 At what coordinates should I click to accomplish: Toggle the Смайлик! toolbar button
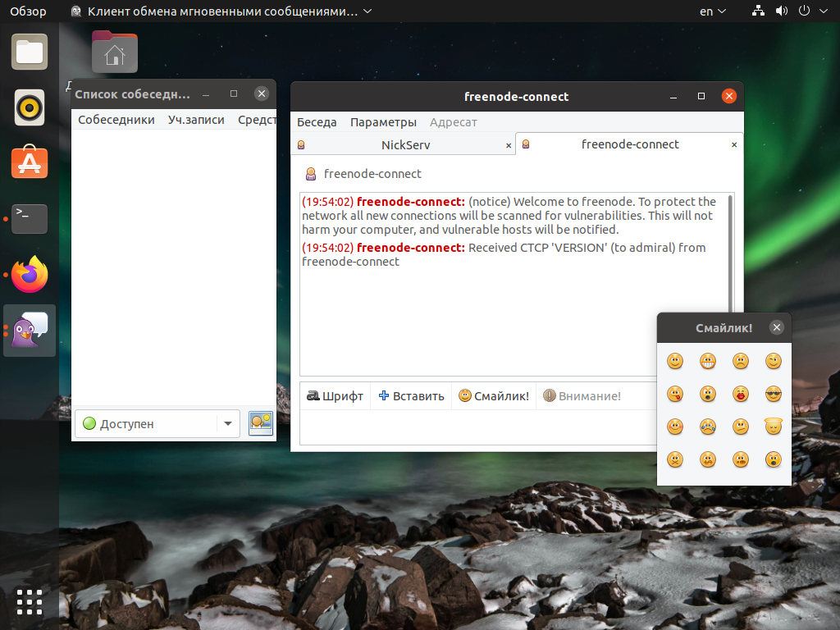coord(494,396)
